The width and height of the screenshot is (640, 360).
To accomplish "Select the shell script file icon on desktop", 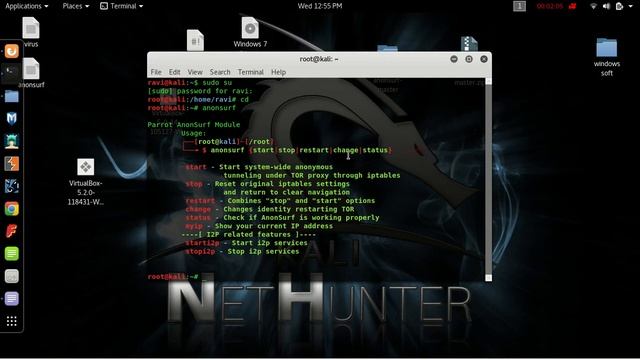I will point(195,40).
